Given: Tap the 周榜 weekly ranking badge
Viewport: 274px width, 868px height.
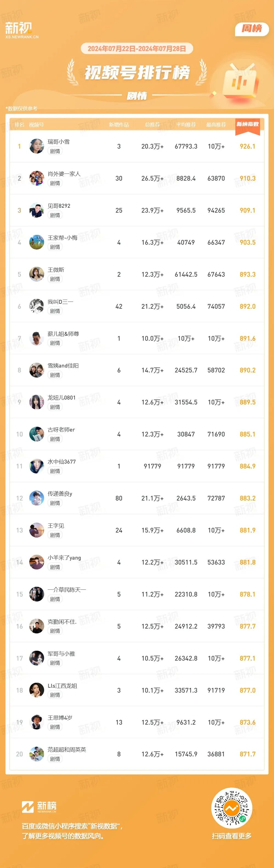Looking at the screenshot, I should (252, 29).
